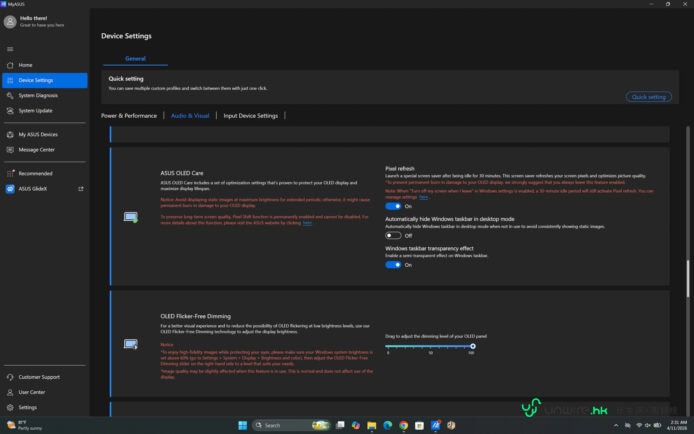Enable automatically hide Windows taskbar toggle
694x434 pixels.
(393, 235)
